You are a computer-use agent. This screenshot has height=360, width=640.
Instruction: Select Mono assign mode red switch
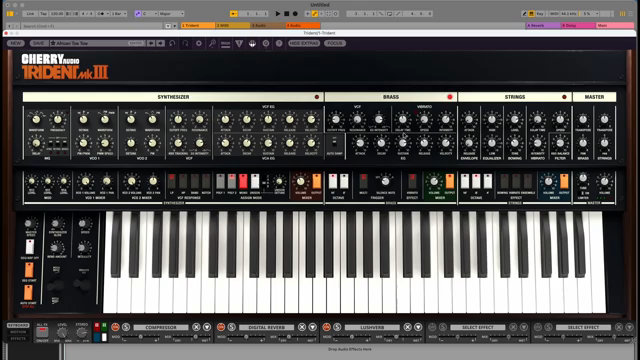(243, 181)
